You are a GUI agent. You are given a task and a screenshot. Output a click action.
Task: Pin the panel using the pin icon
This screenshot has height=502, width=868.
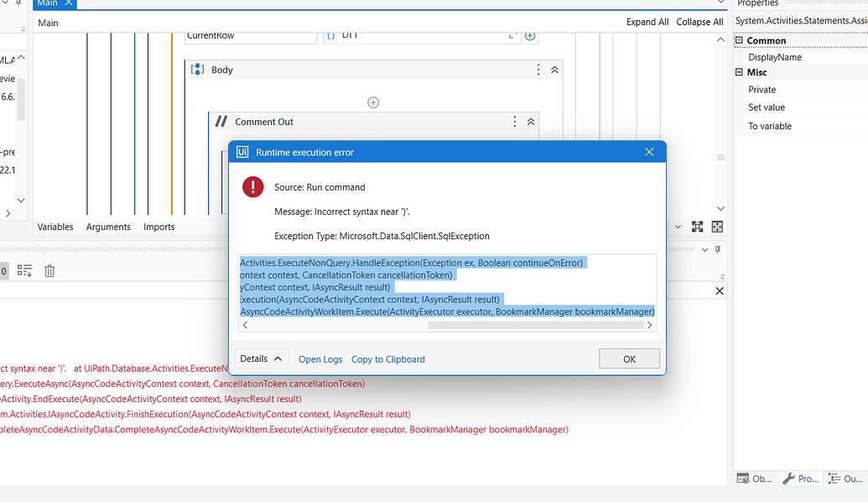tap(718, 248)
